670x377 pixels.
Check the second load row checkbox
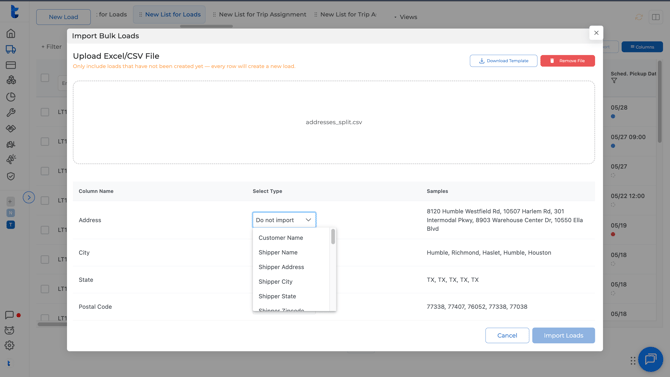click(x=45, y=141)
